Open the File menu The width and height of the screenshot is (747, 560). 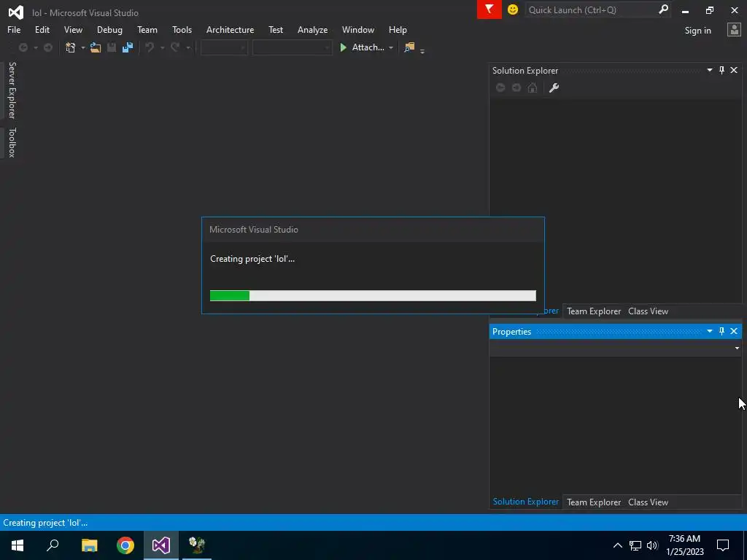coord(14,29)
